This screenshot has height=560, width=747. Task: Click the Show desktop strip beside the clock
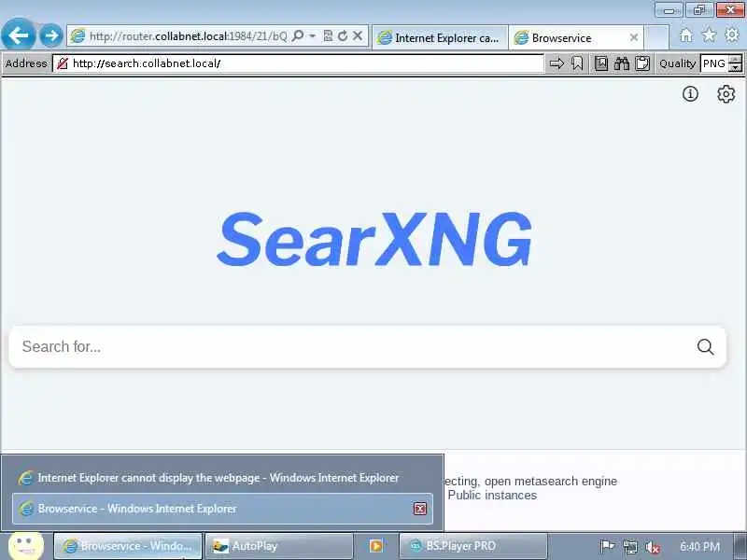(x=741, y=546)
